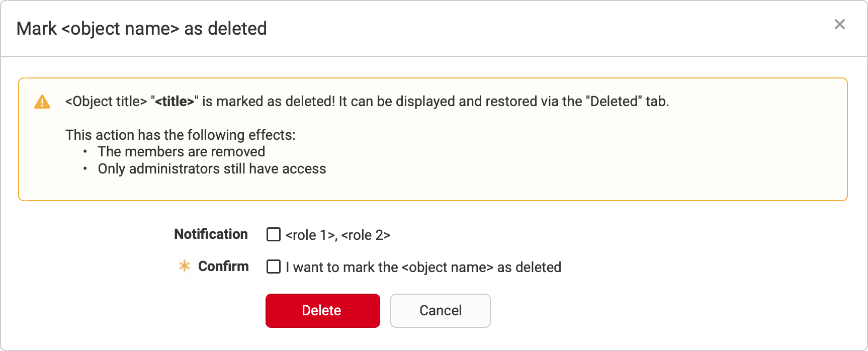This screenshot has height=351, width=868.
Task: Click the Notification field label
Action: pyautogui.click(x=211, y=234)
